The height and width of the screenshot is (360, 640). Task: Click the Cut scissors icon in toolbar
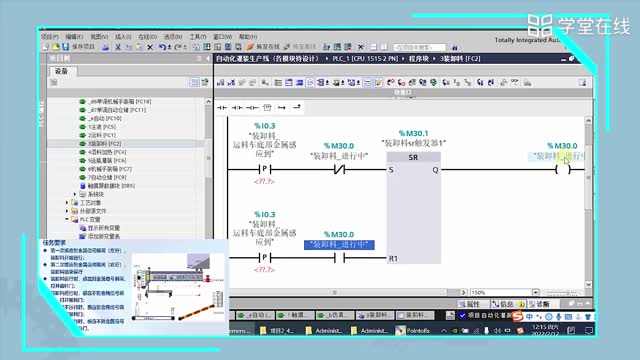tap(118, 47)
